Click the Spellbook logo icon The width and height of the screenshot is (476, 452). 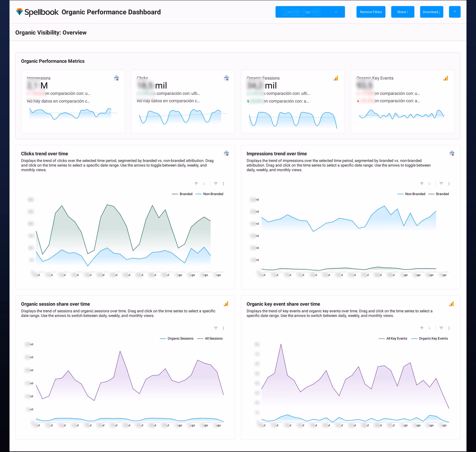[19, 12]
